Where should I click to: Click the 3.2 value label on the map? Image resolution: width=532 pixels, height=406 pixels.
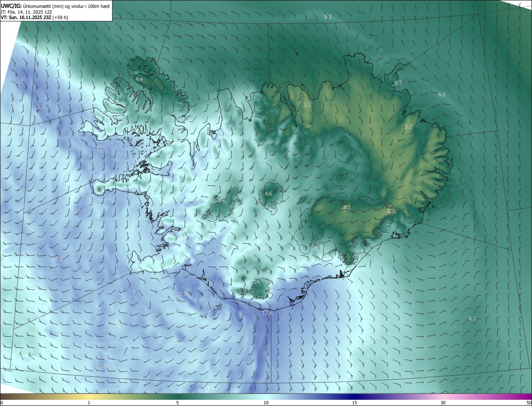pos(408,127)
